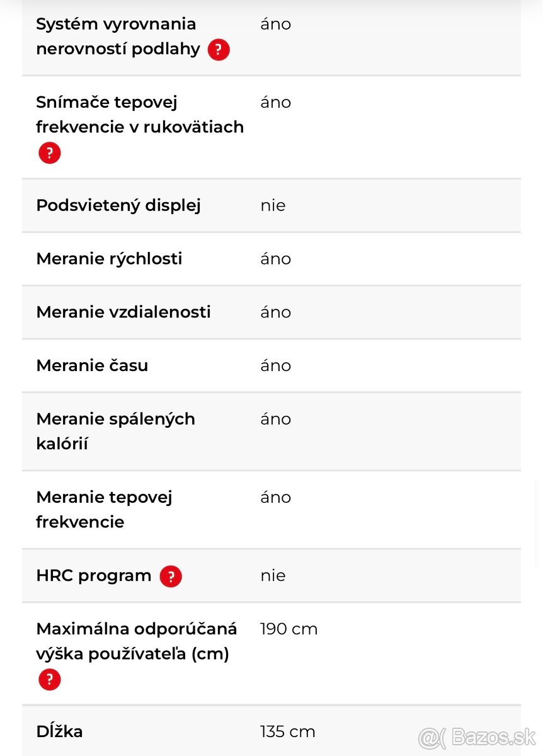Click the '190 cm' value text

pos(289,628)
